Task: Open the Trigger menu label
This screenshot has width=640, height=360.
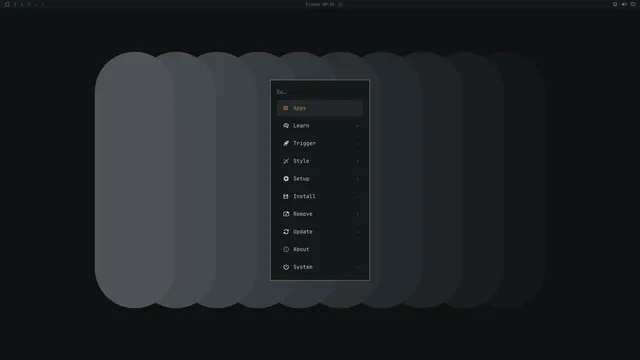Action: (304, 143)
